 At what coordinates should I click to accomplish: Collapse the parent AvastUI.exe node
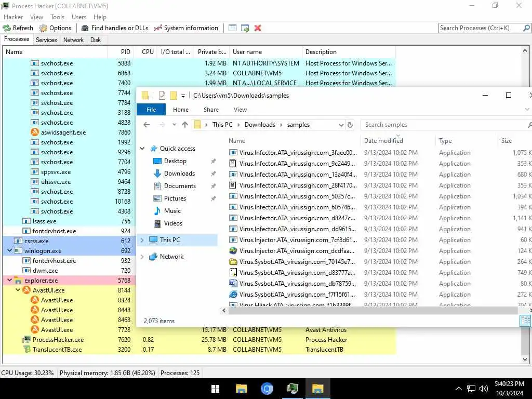point(18,290)
